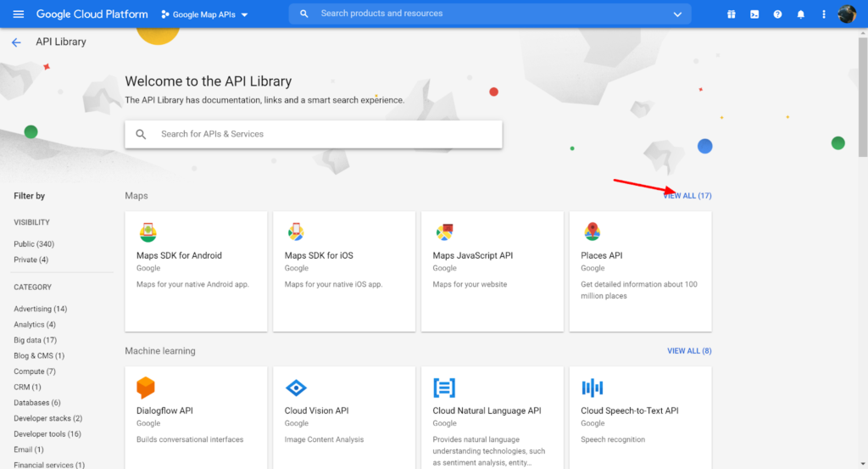This screenshot has height=469, width=868.
Task: Click the Cloud Speech-to-Text API icon
Action: click(593, 388)
